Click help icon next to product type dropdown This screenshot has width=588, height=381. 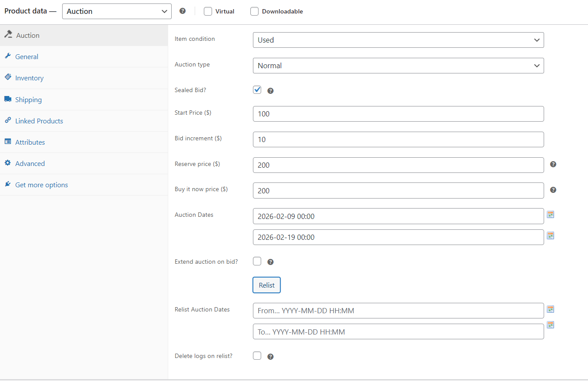tap(183, 11)
